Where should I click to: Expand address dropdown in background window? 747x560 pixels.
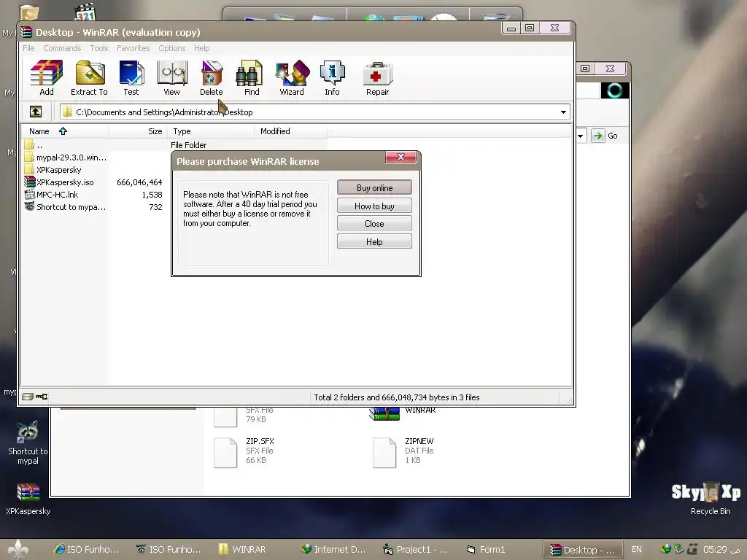coord(581,136)
